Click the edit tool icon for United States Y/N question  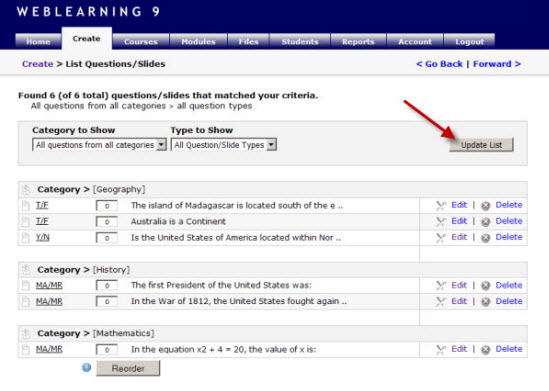(441, 238)
